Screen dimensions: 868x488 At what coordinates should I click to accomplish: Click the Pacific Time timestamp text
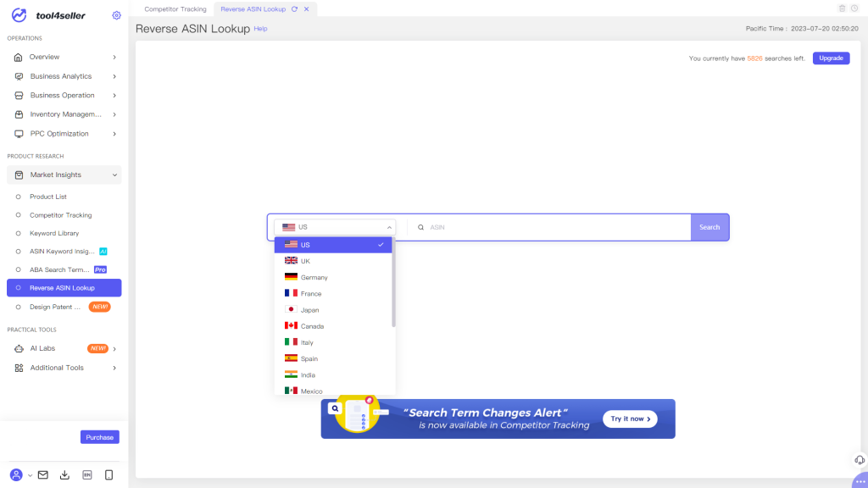[802, 29]
